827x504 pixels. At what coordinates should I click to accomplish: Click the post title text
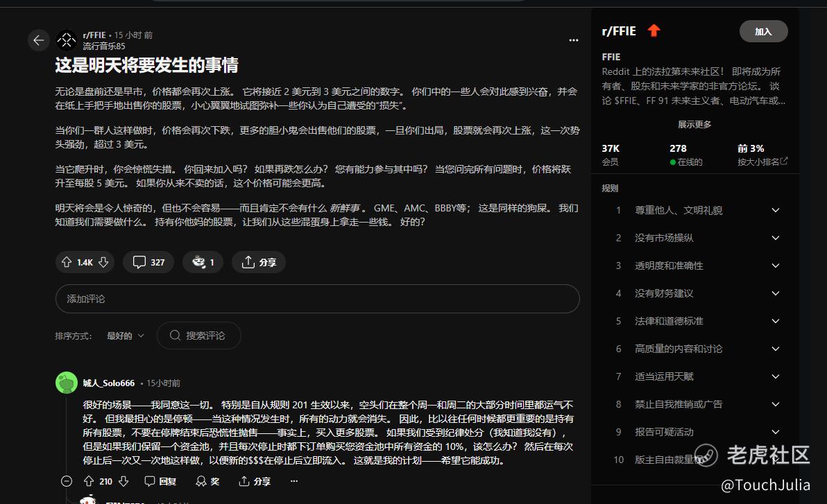point(146,65)
